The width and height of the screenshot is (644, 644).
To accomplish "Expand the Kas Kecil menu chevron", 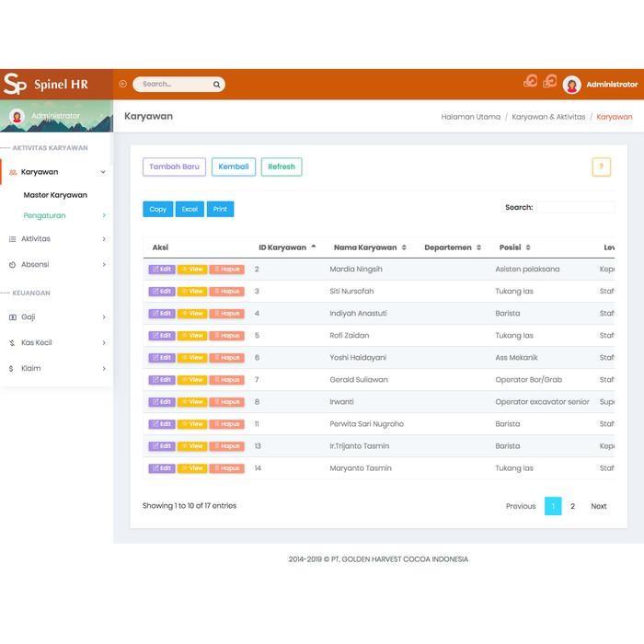I will click(x=104, y=343).
